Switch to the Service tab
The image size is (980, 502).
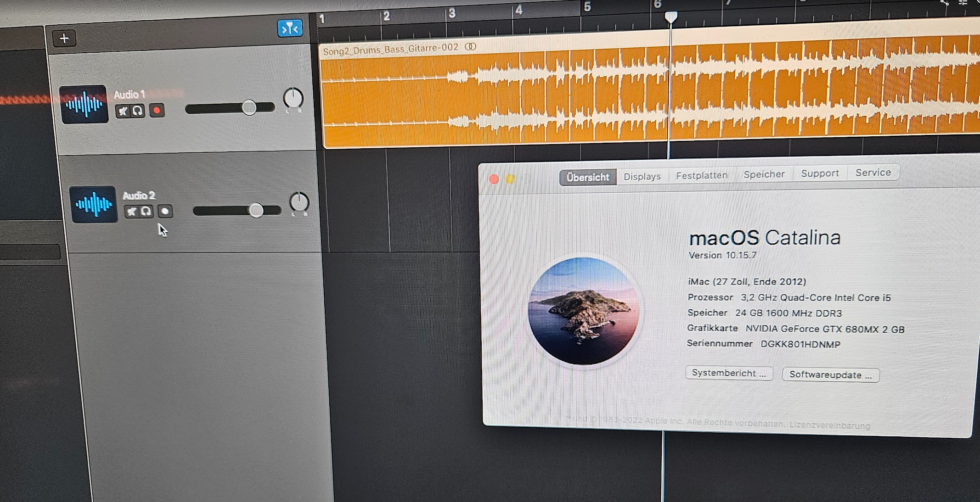[873, 173]
